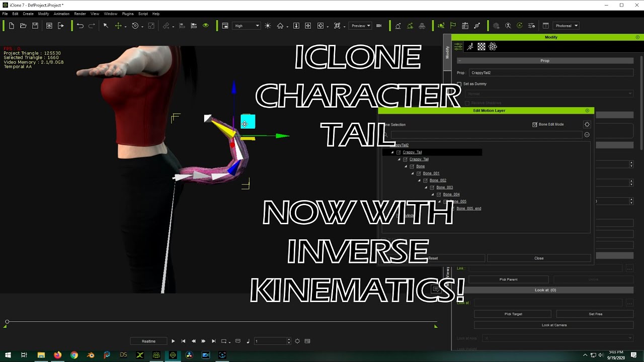The image size is (644, 362).
Task: Choose the Select arrow tool
Action: pos(106,26)
